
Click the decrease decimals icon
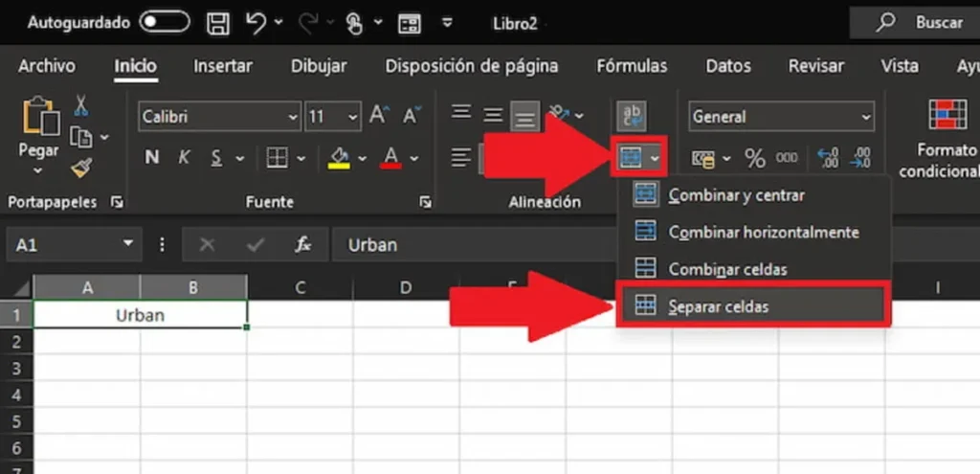point(860,158)
